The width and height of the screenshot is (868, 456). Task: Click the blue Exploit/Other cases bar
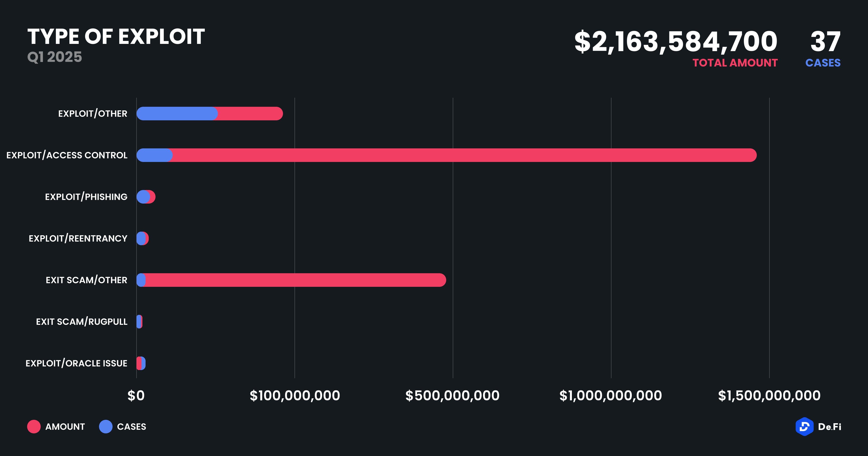177,114
